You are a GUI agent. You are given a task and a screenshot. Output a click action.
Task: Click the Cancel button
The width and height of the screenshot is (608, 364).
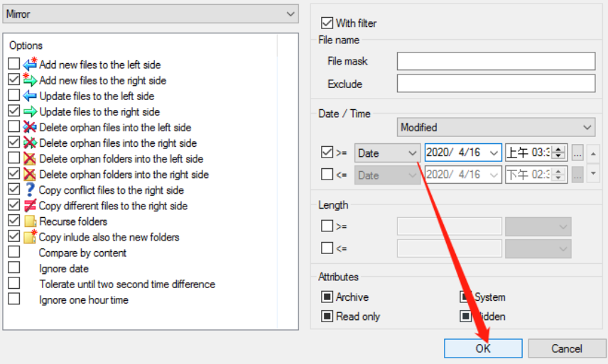point(567,348)
